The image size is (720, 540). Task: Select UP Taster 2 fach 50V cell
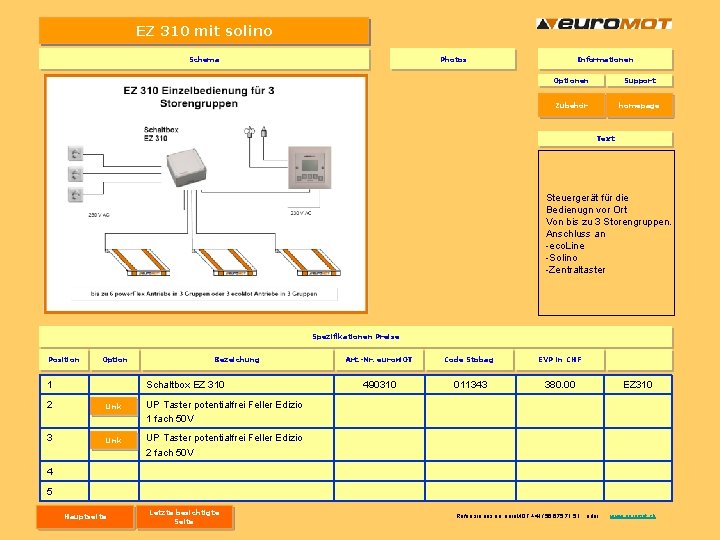click(x=236, y=444)
